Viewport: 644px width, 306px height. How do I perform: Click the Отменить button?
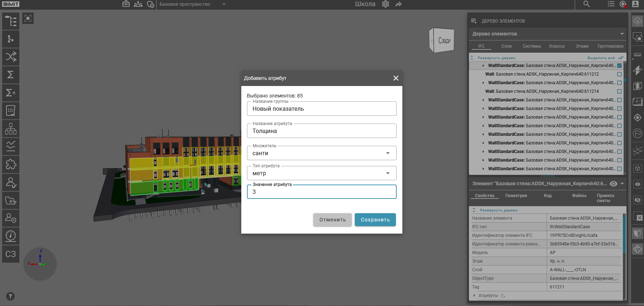pyautogui.click(x=332, y=220)
